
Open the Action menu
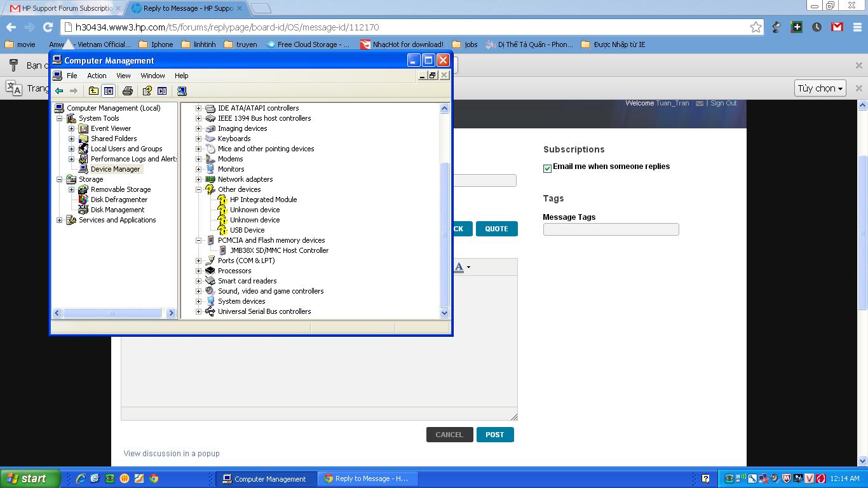pos(97,76)
